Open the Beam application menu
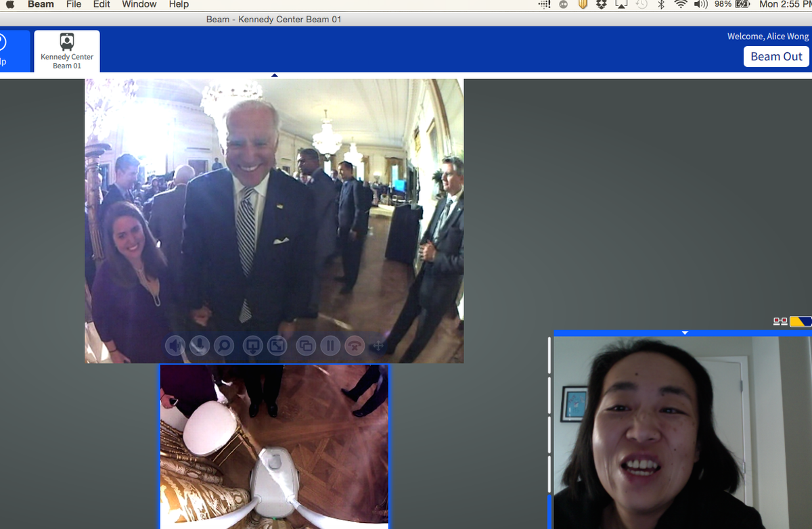The height and width of the screenshot is (529, 812). 41,4
